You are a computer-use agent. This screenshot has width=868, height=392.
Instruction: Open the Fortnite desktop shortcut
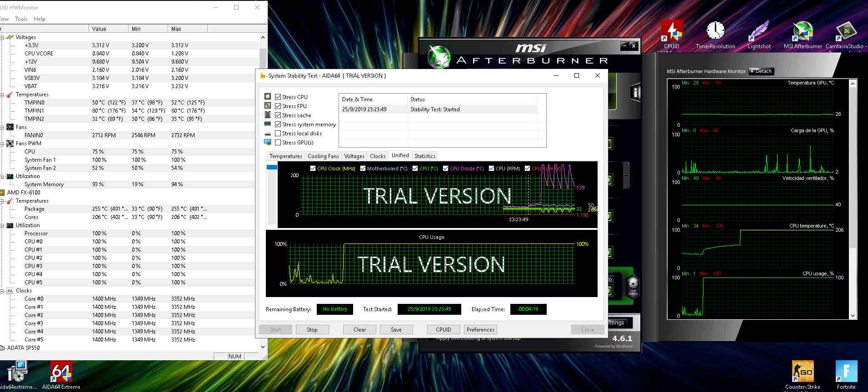tap(846, 375)
